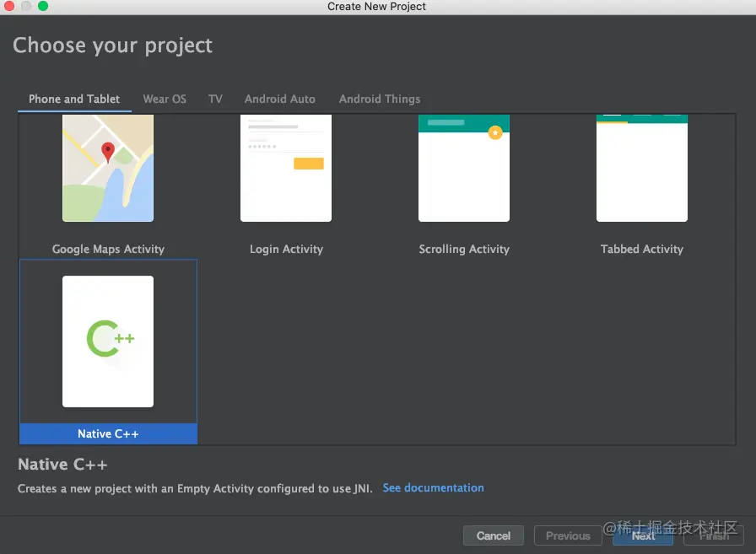Switch to the Phone and Tablet tab
The width and height of the screenshot is (756, 554).
pos(74,99)
